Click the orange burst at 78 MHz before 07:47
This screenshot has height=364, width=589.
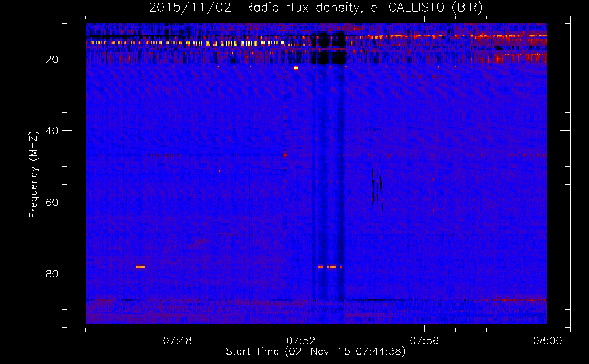point(141,266)
